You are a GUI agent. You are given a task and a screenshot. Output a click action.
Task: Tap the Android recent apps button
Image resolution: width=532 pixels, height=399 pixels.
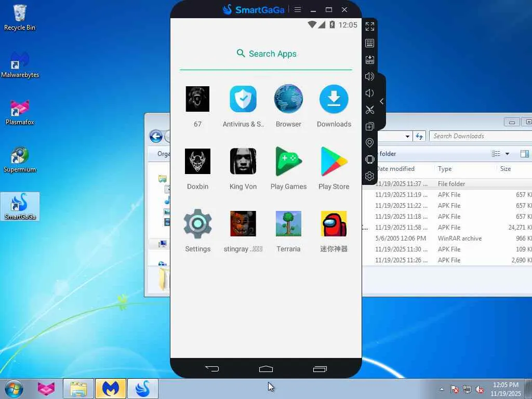click(320, 369)
